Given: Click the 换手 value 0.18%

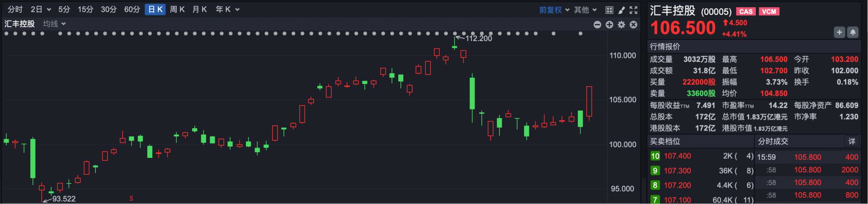Looking at the screenshot, I should 847,82.
